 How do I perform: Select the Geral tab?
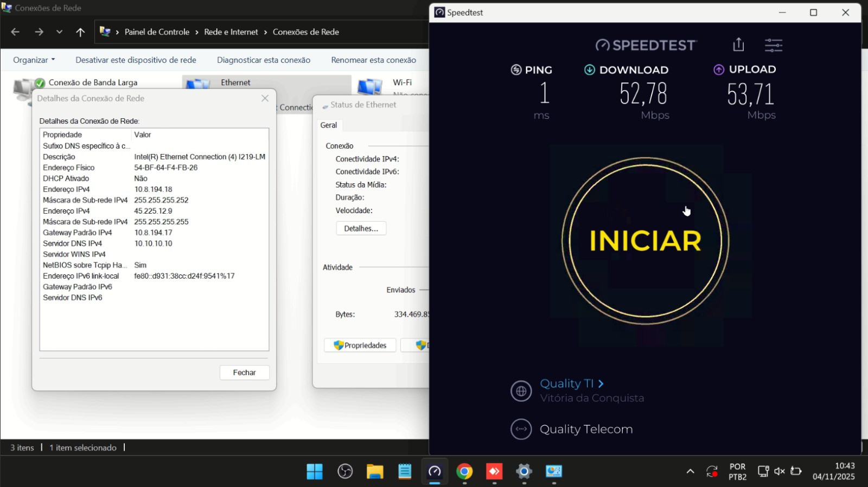click(x=328, y=125)
